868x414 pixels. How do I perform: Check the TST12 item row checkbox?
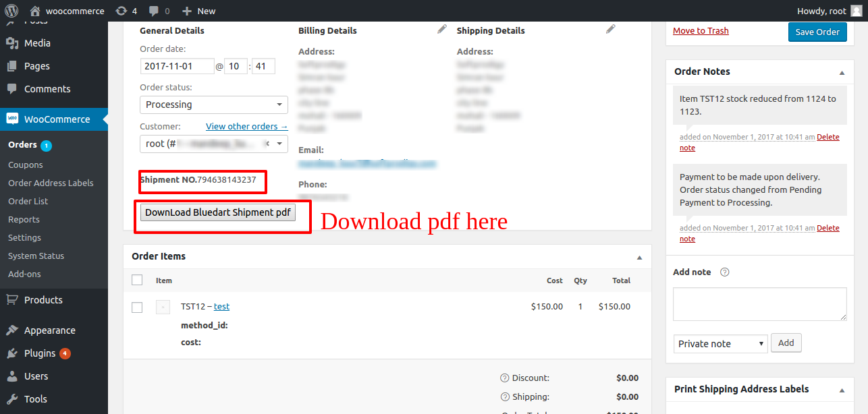pos(137,307)
